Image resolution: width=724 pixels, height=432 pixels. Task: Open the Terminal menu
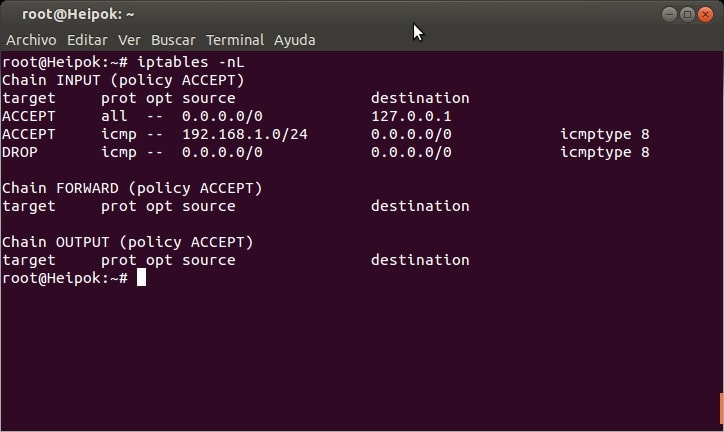(x=235, y=40)
